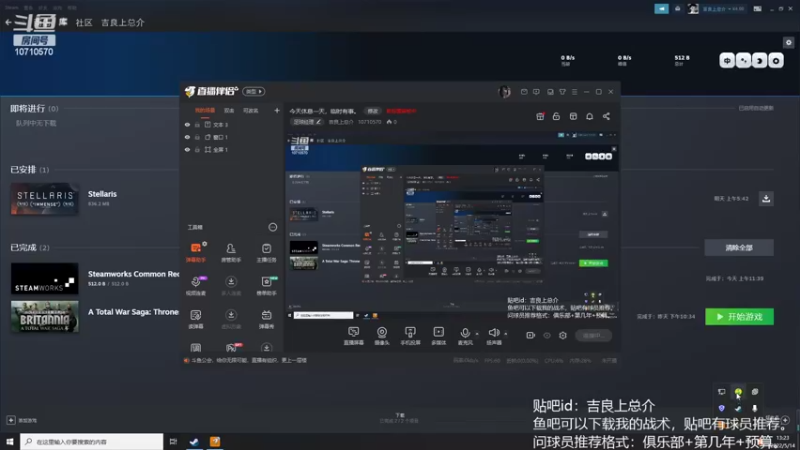This screenshot has width=800, height=450.
Task: Expand speaker options arrow
Action: click(506, 334)
